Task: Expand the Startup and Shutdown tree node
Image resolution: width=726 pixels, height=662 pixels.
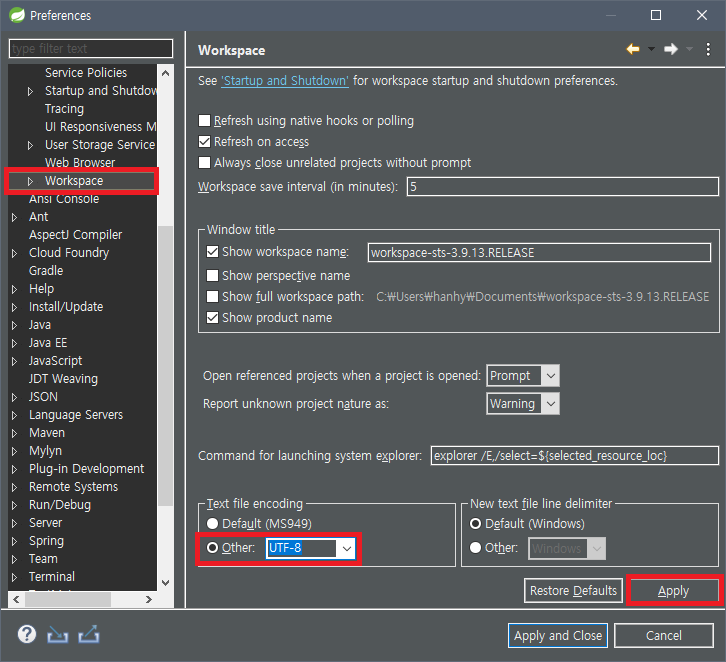Action: 30,91
